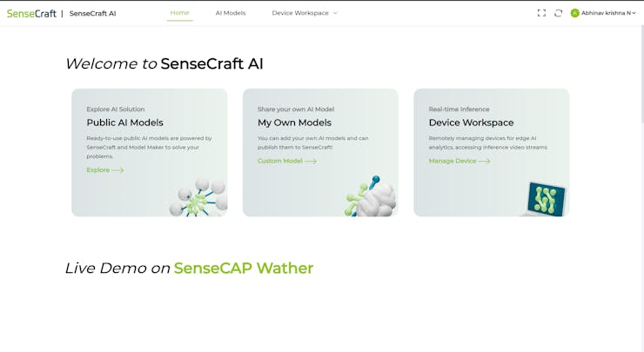Click the SenseCraft AI header title

(92, 13)
